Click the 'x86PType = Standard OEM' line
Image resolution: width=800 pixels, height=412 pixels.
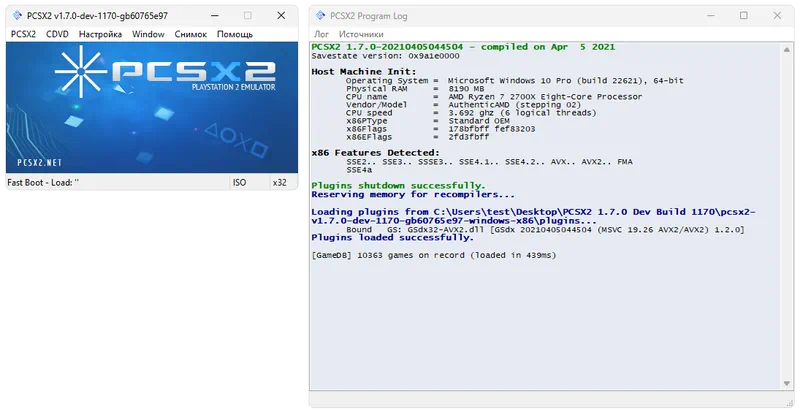[x=428, y=121]
